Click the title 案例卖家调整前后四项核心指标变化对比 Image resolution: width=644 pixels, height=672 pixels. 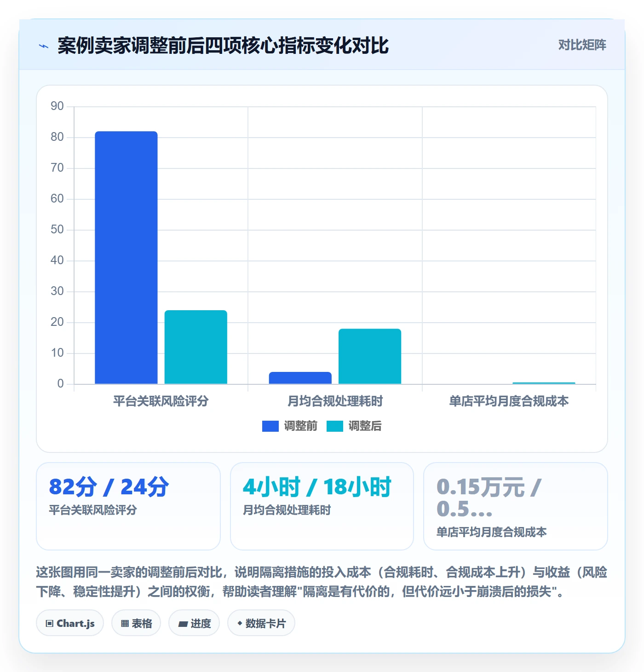click(x=223, y=46)
